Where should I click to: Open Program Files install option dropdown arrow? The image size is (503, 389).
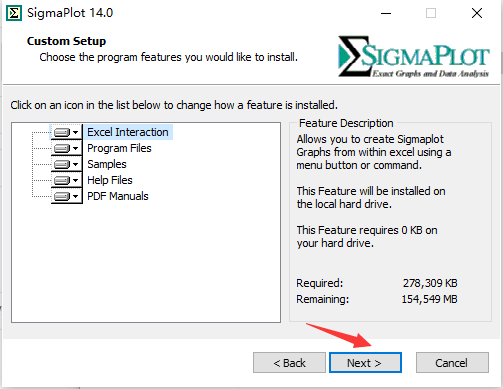[x=76, y=148]
